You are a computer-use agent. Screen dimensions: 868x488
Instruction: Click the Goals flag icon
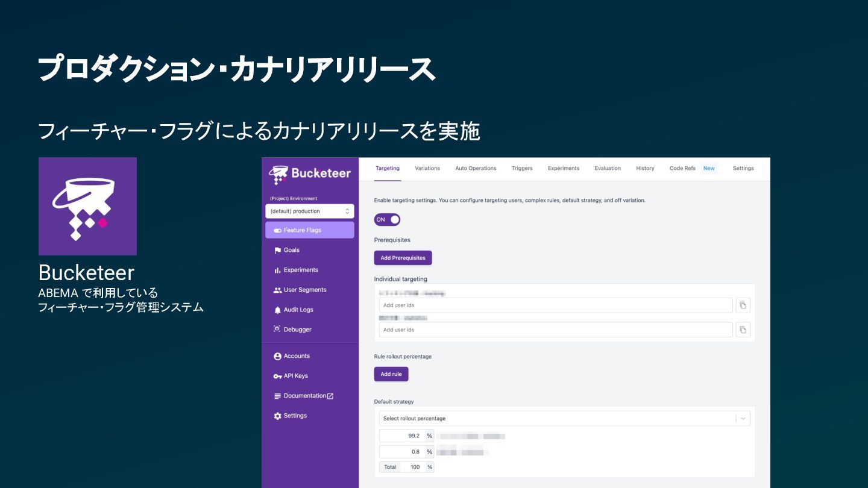(x=277, y=250)
